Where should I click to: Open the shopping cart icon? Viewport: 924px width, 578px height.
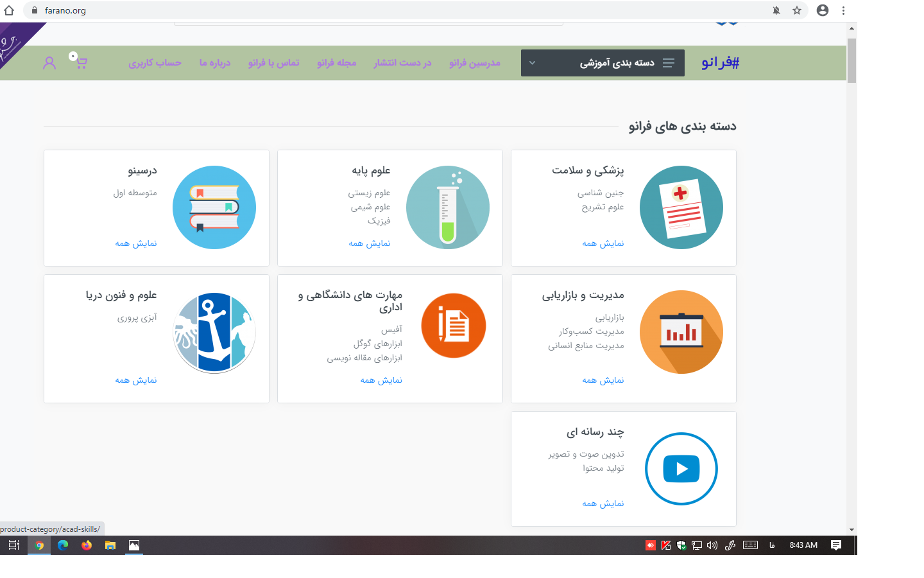(79, 62)
